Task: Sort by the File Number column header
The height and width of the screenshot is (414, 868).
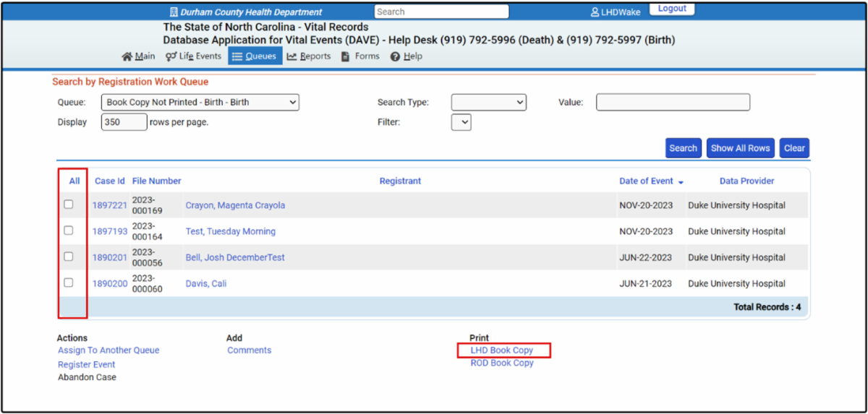Action: 157,181
